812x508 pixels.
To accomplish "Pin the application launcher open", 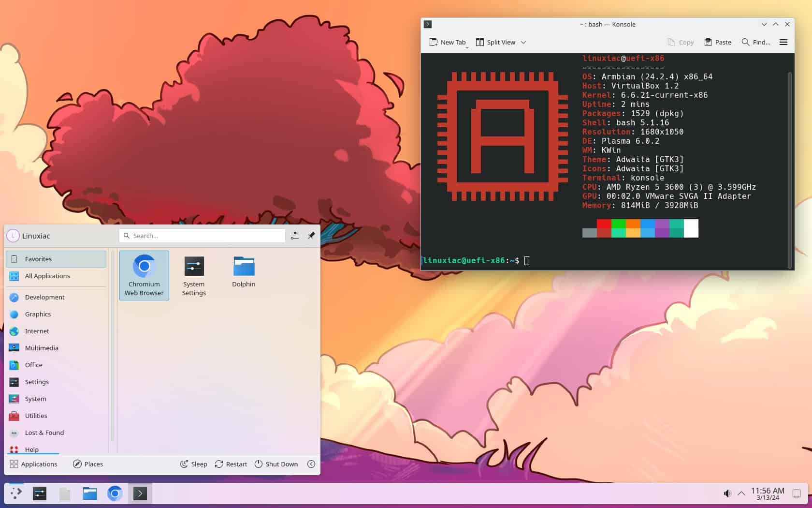I will [311, 236].
